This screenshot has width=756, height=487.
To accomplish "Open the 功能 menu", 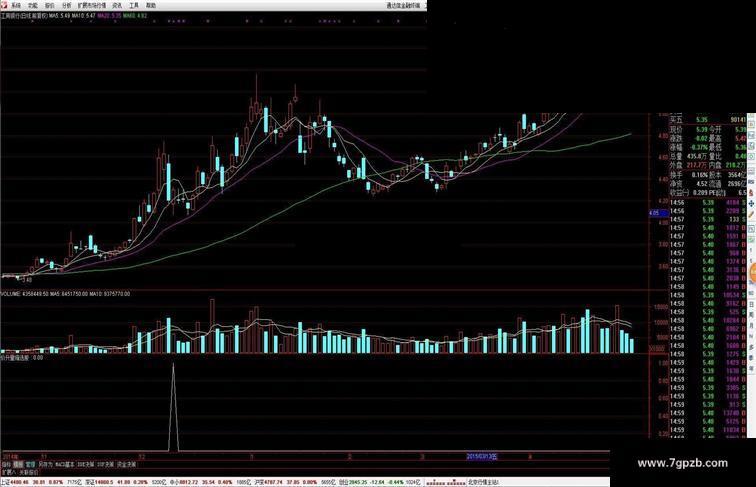I will [x=33, y=6].
